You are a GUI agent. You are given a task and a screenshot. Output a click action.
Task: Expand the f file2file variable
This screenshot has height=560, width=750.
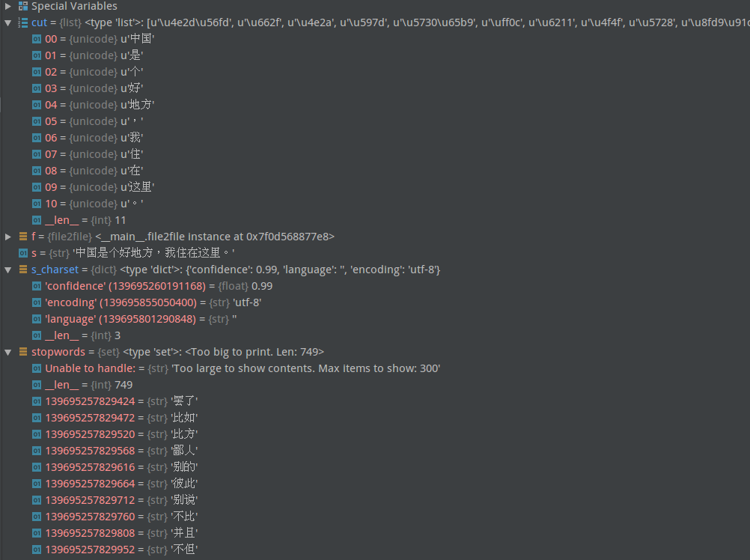tap(7, 237)
